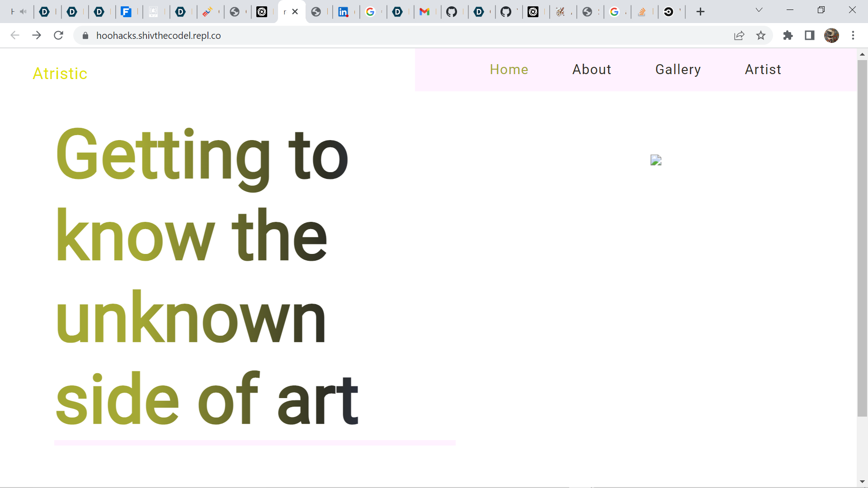
Task: Open the Extensions puzzle-piece menu
Action: [788, 35]
